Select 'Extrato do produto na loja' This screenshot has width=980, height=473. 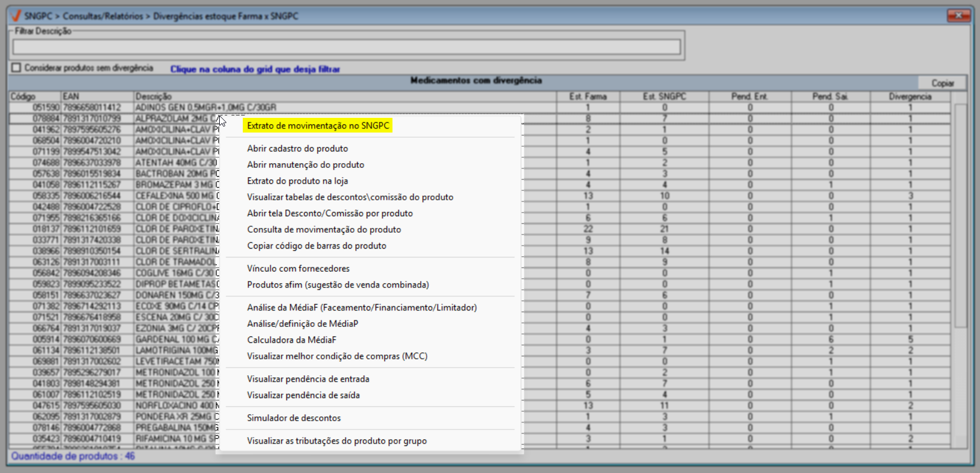pos(297,181)
